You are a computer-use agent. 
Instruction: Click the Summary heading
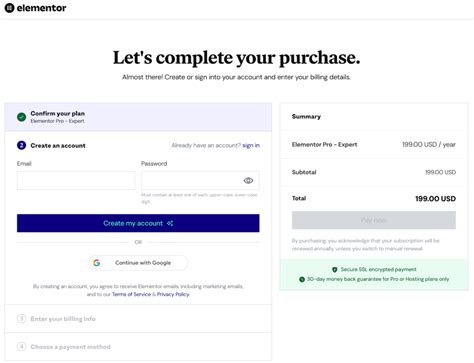[306, 117]
